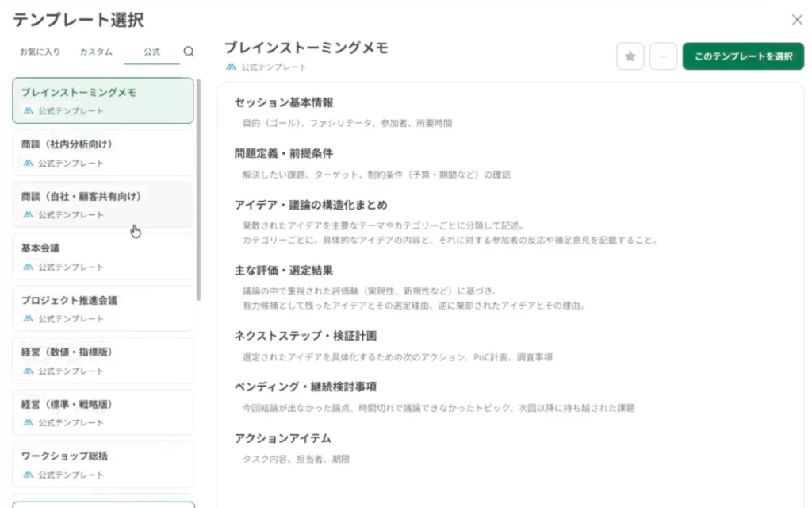
Task: Choose the 商談（自社・顧客共有向け） template
Action: pyautogui.click(x=102, y=204)
